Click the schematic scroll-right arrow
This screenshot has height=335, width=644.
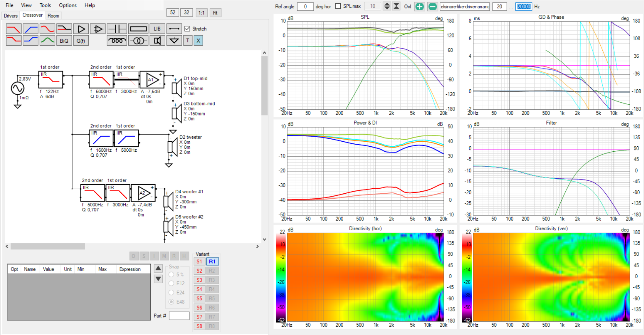(x=258, y=246)
